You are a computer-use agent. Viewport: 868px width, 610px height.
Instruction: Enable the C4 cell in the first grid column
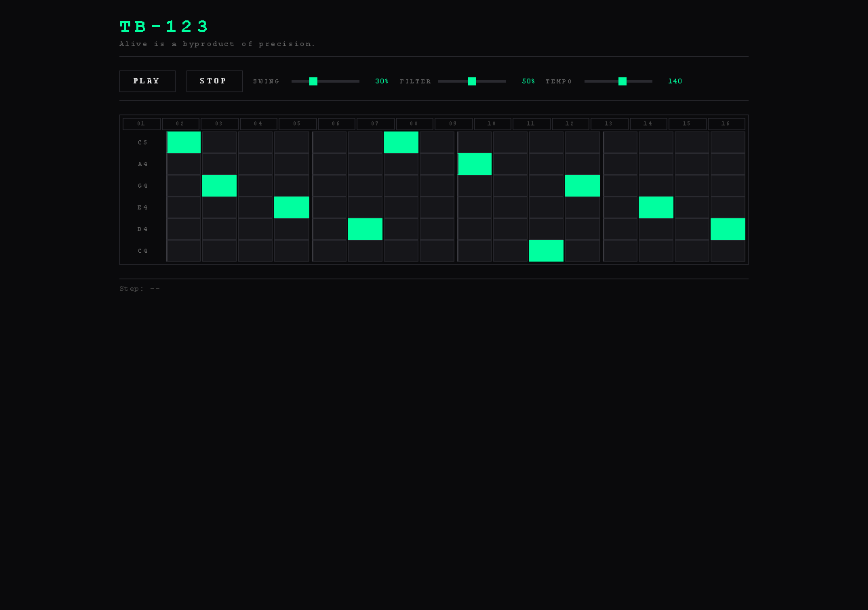click(x=184, y=251)
